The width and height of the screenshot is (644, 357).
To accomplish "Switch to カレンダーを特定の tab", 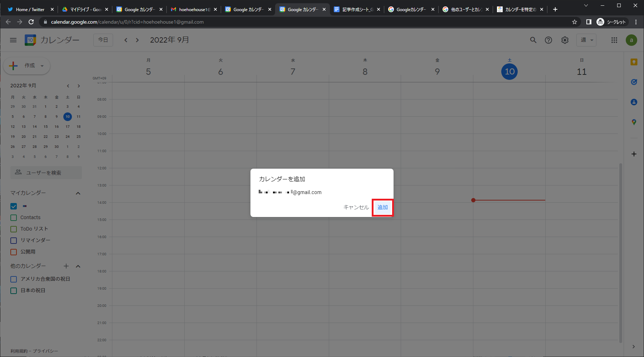I will pyautogui.click(x=520, y=9).
